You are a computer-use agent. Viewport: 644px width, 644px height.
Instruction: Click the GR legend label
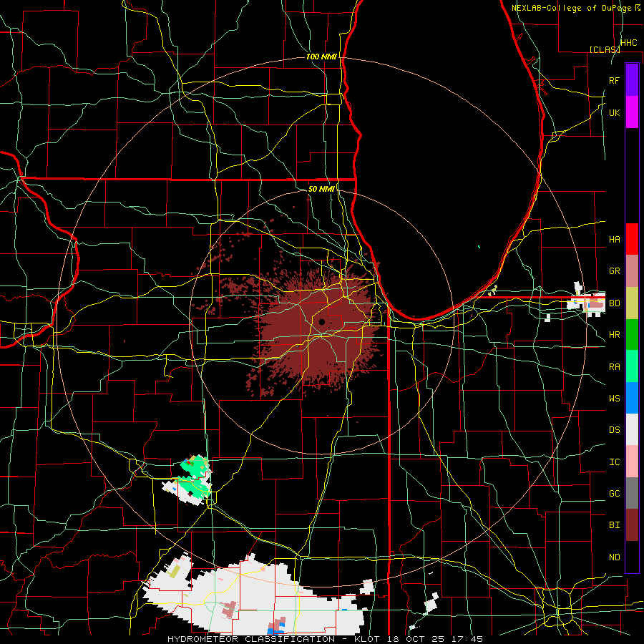point(614,271)
